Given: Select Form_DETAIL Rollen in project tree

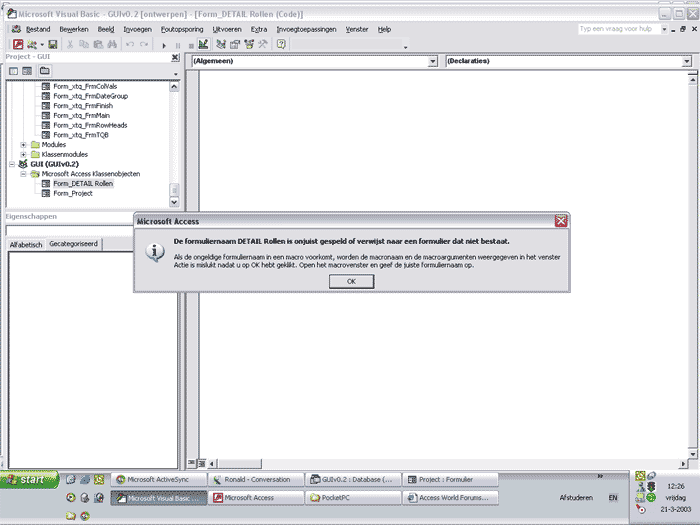Looking at the screenshot, I should (83, 183).
